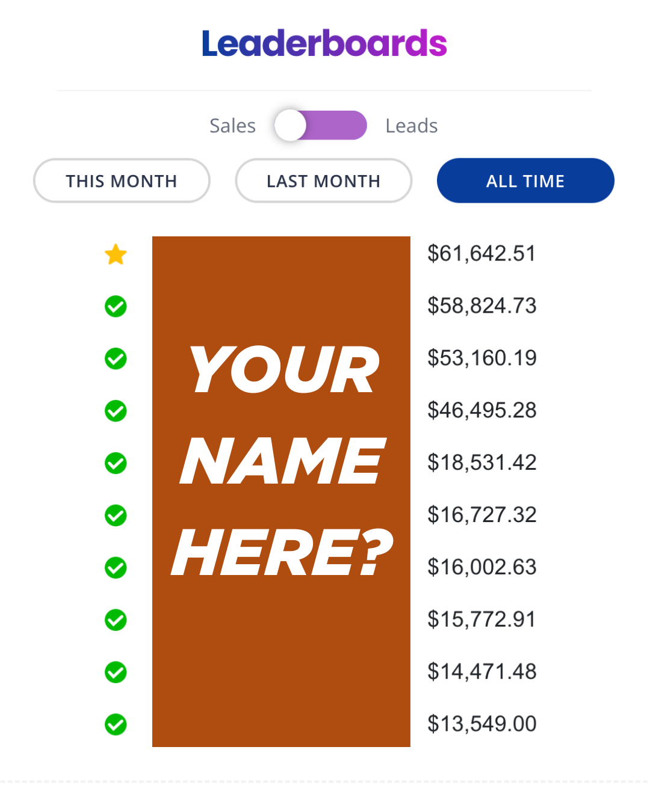Switch to THIS MONTH leaderboard
Viewport: 650px width, 812px height.
(122, 180)
